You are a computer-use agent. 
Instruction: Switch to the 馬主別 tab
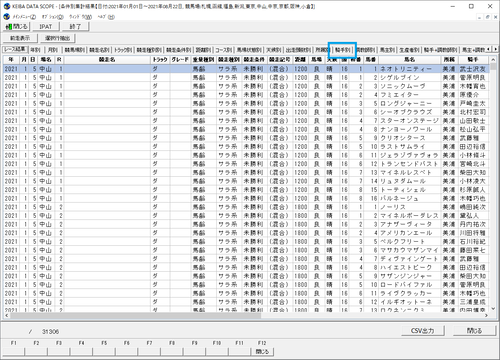click(x=388, y=50)
